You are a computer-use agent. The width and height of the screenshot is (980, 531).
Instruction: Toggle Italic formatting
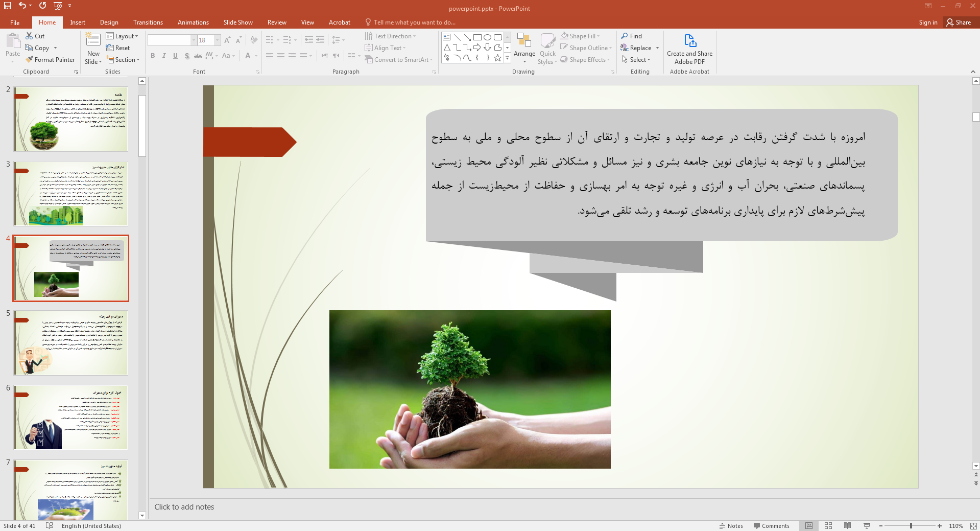(164, 56)
